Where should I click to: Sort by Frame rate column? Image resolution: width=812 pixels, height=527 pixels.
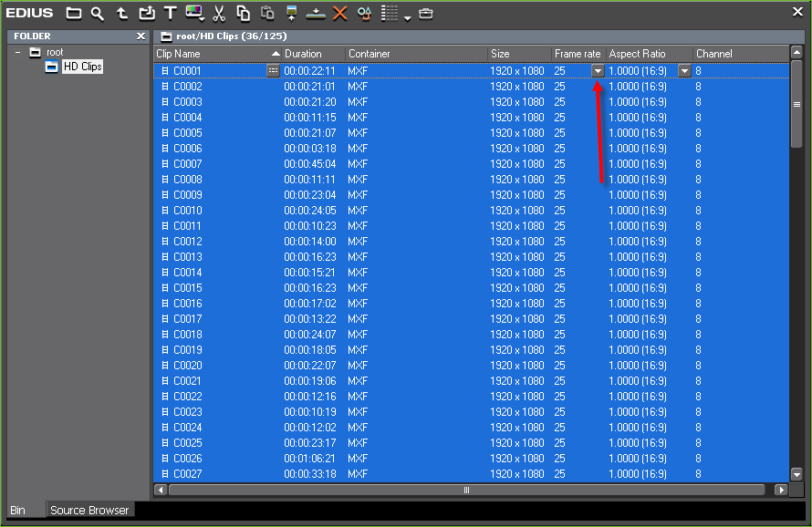point(578,54)
